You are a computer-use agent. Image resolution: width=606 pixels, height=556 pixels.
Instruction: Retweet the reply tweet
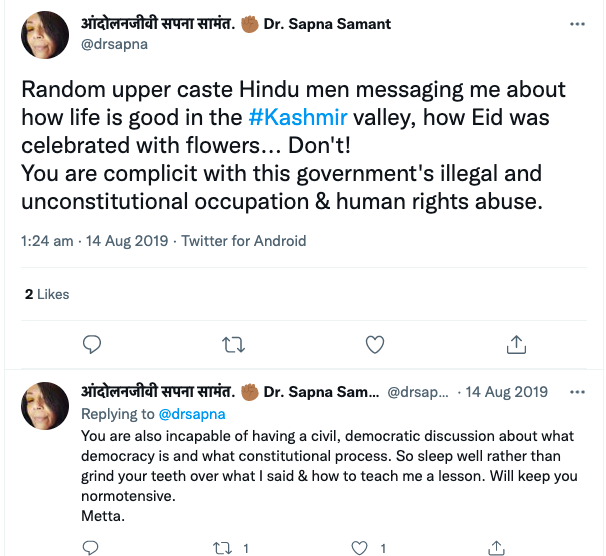(x=228, y=548)
